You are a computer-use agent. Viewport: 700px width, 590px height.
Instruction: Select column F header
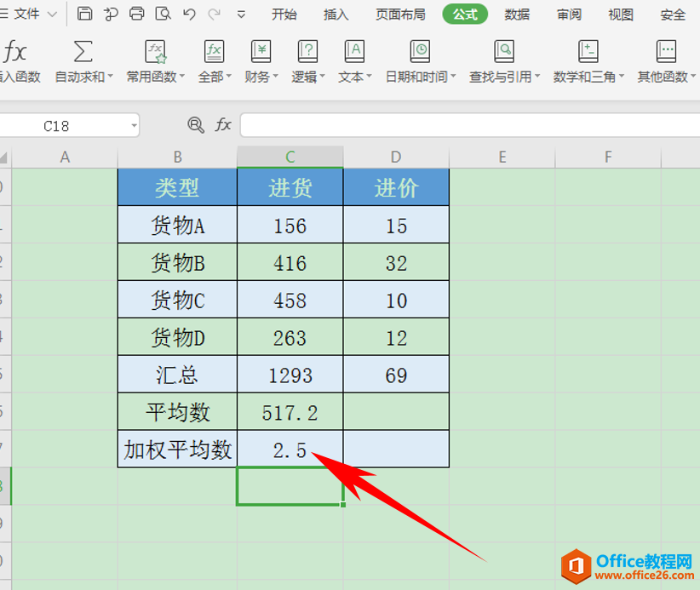coord(608,158)
